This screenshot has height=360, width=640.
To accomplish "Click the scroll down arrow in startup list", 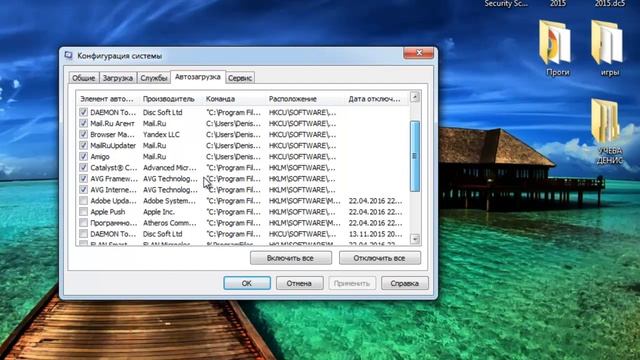I will 415,239.
